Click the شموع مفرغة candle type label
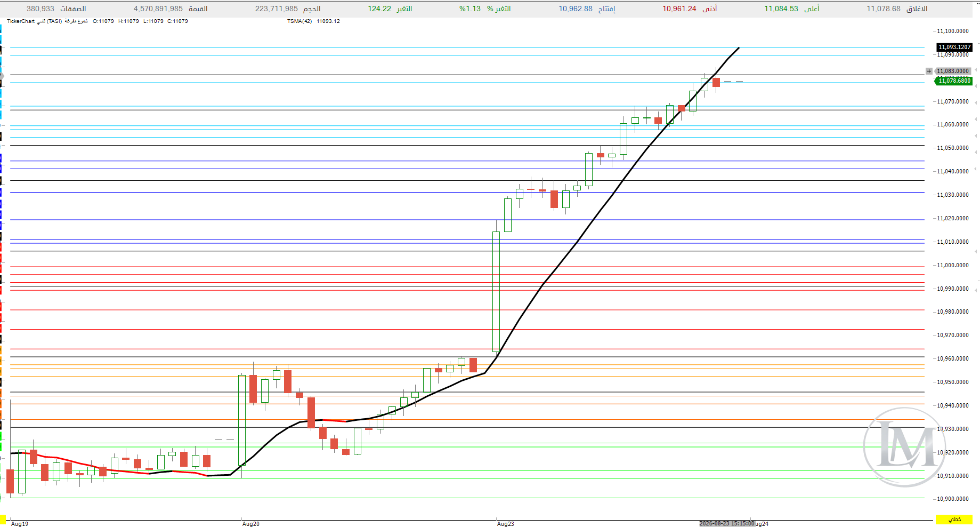This screenshot has width=980, height=527. (x=76, y=21)
